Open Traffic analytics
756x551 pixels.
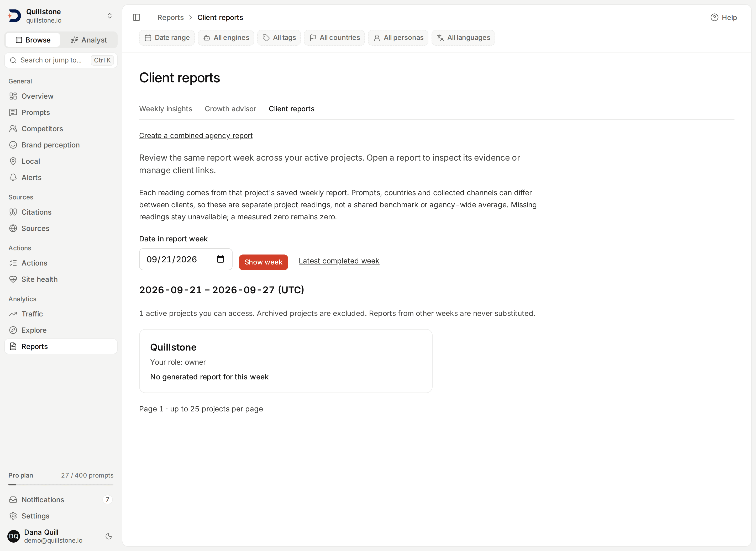click(61, 314)
